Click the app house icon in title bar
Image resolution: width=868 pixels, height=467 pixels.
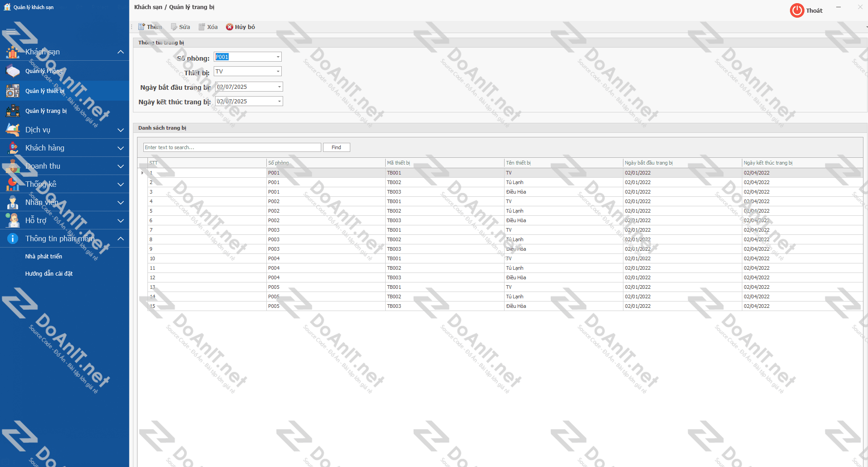point(7,7)
